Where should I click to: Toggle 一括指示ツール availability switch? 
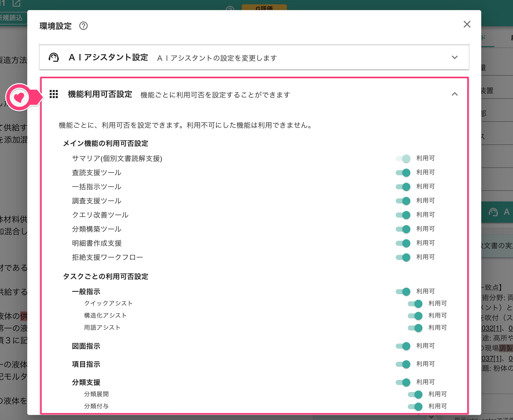coord(403,187)
